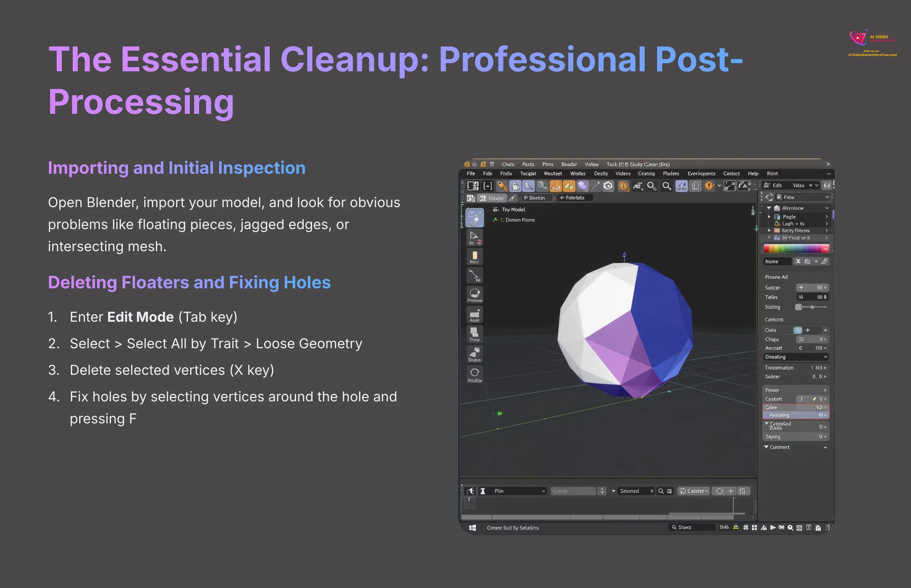Click the house icon in the top toolbar
Screen dimensions: 911x588
(695, 186)
